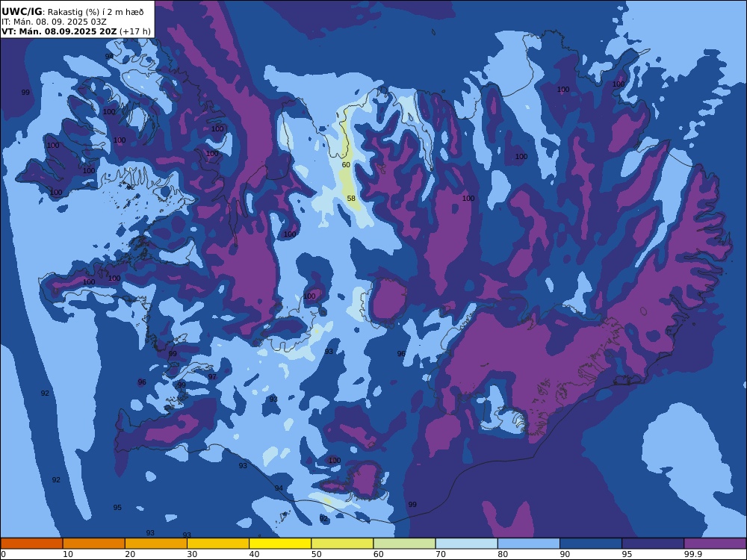Click the pale yellow 50–60 legend swatch
Image resolution: width=747 pixels, height=560 pixels.
click(343, 544)
